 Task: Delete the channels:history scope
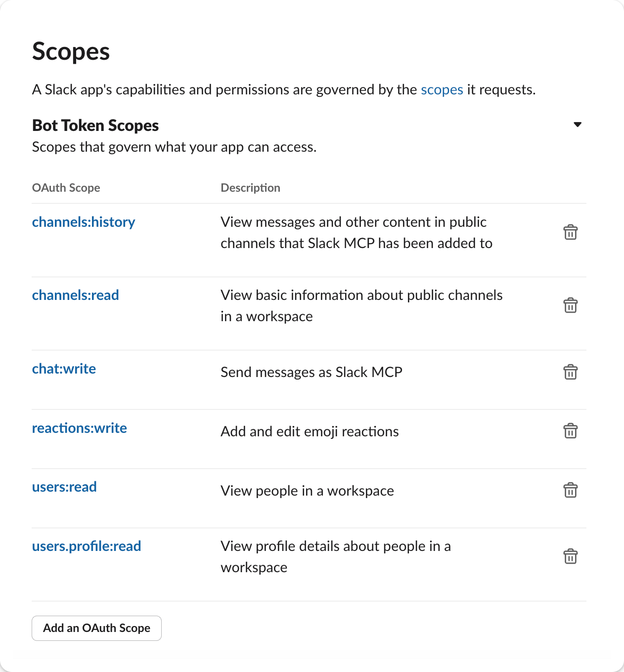570,232
